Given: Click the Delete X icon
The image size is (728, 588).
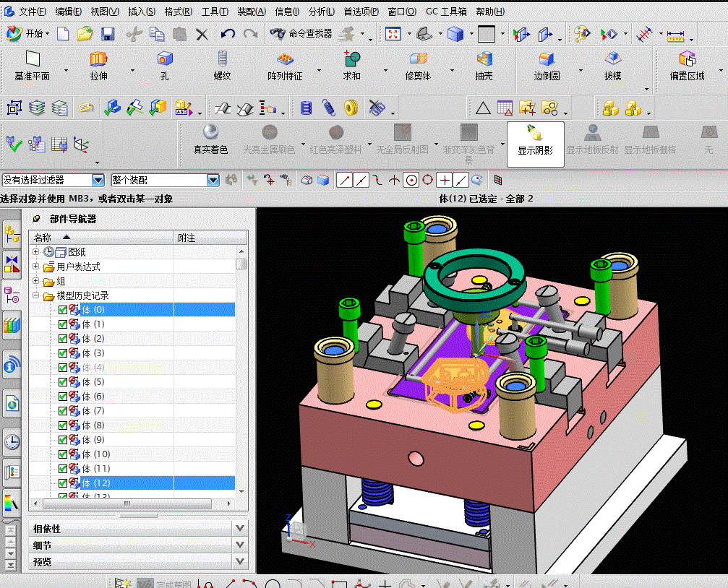Looking at the screenshot, I should tap(202, 35).
